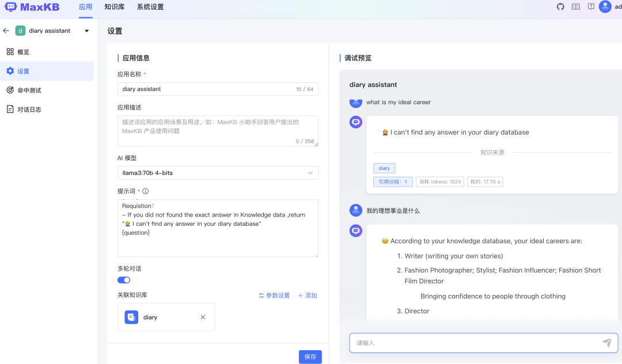Toggle the multi-turn dialogue switch
Image resolution: width=622 pixels, height=364 pixels.
click(x=124, y=280)
